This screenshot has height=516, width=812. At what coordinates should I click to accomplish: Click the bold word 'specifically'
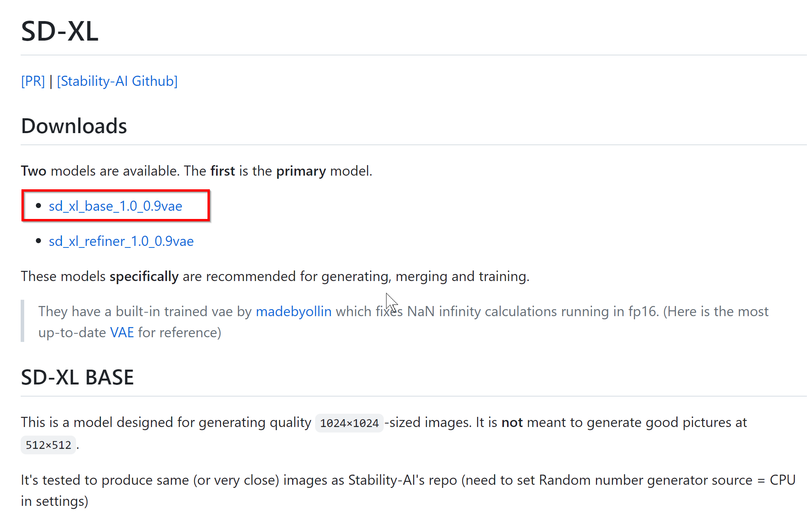click(x=144, y=276)
